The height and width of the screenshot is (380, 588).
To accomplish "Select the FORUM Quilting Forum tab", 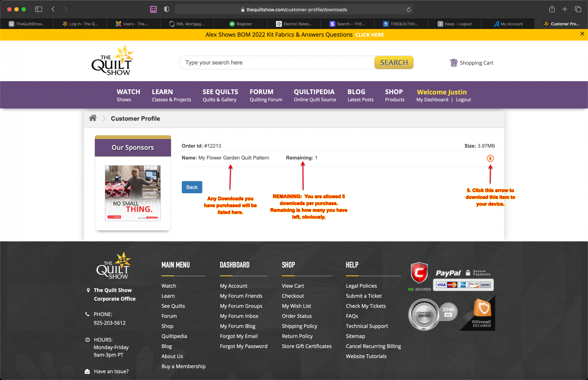I will (265, 94).
